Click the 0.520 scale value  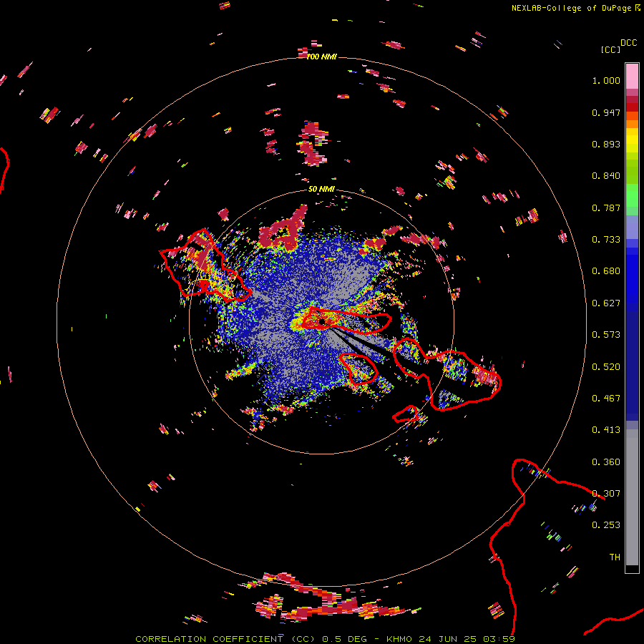point(606,367)
